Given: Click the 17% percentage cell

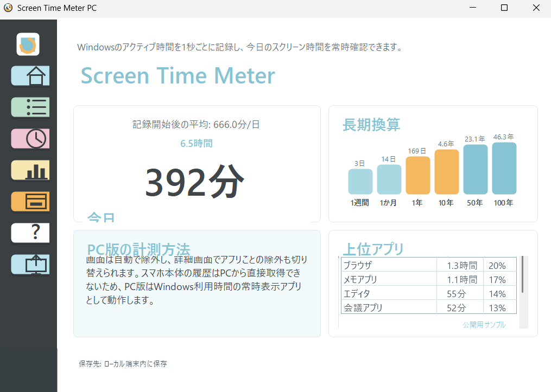Looking at the screenshot, I should point(499,279).
